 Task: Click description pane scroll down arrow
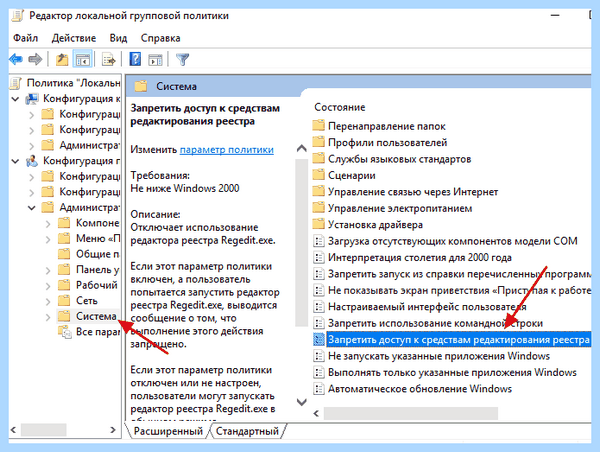click(302, 402)
